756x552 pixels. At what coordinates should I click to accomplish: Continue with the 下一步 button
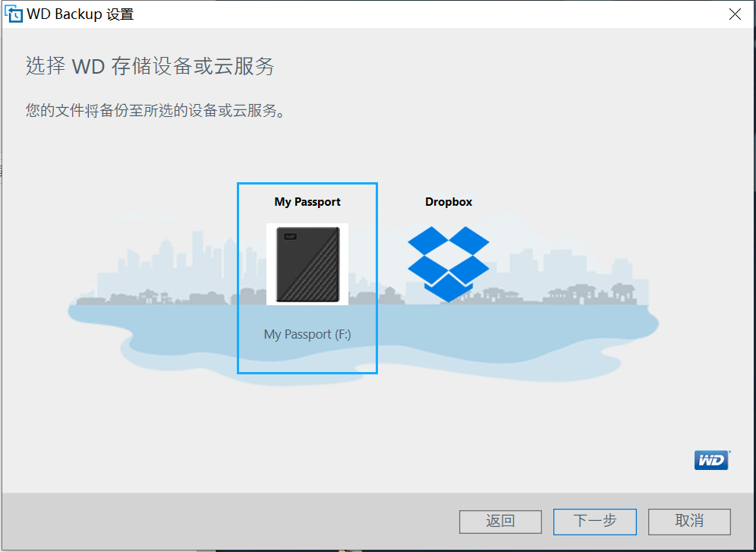coord(594,522)
